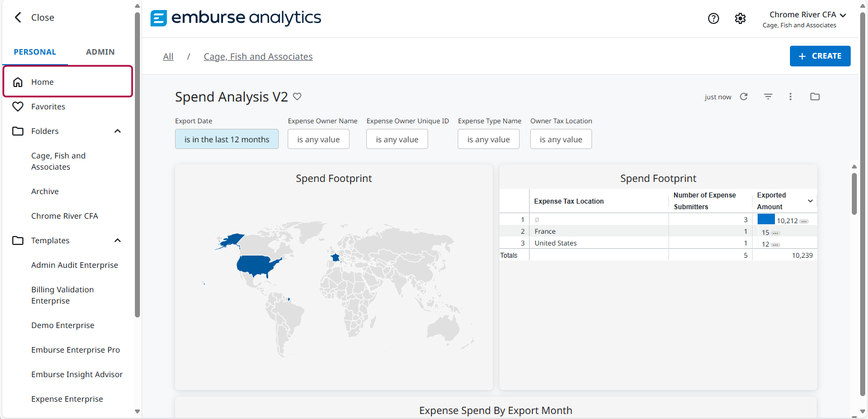Viewport: 868px width, 419px height.
Task: Toggle the dashboard filters icon
Action: pos(768,97)
